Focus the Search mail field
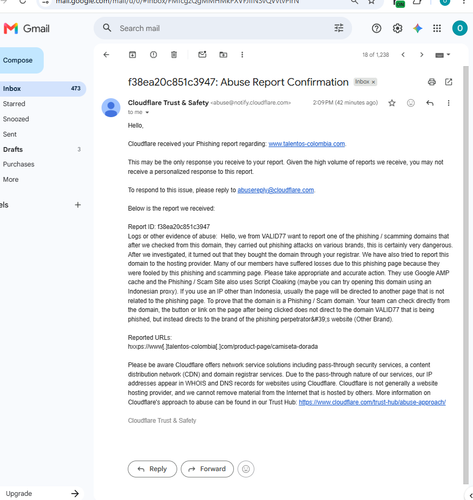 coord(223,28)
